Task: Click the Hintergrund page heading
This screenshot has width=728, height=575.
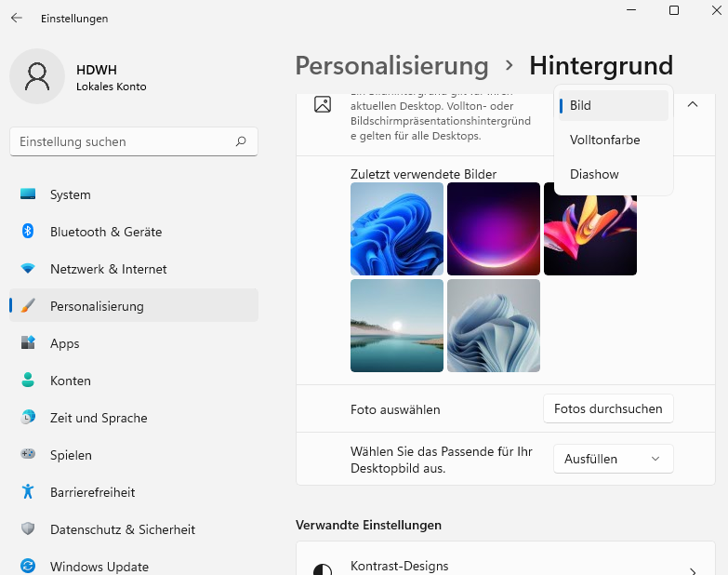Action: click(x=602, y=65)
